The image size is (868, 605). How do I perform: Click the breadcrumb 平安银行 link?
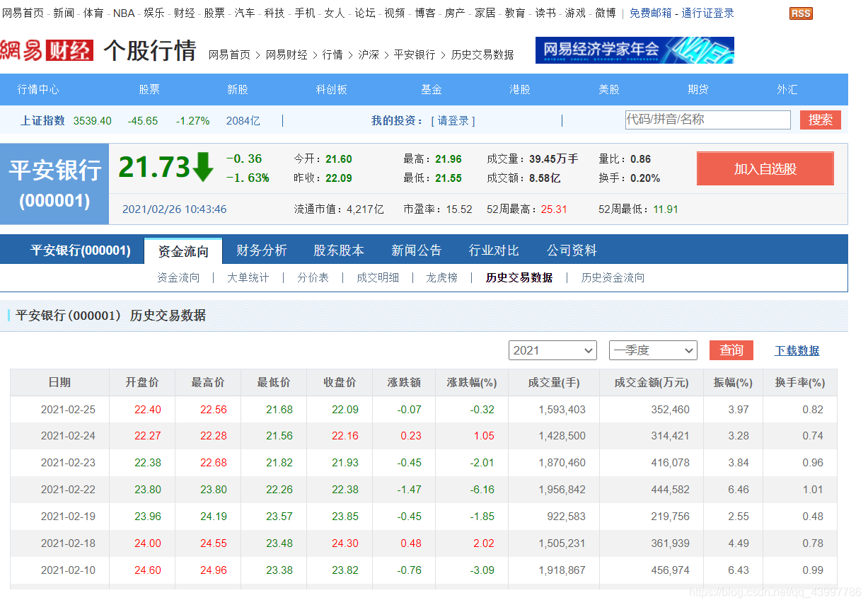(x=415, y=54)
